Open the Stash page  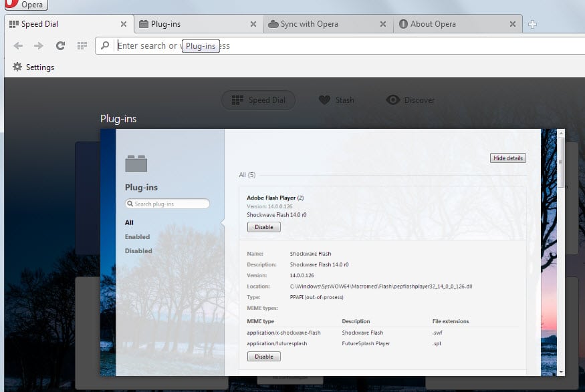pos(336,100)
